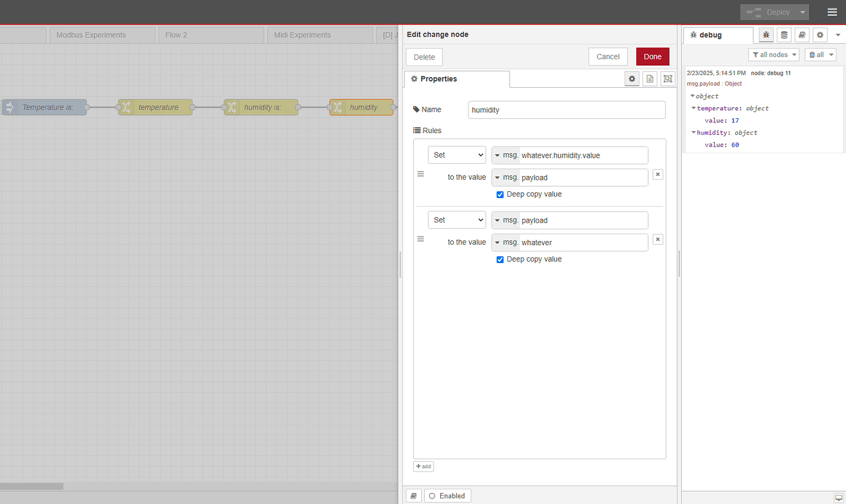846x504 pixels.
Task: Click the msg. whatever value field
Action: (584, 242)
